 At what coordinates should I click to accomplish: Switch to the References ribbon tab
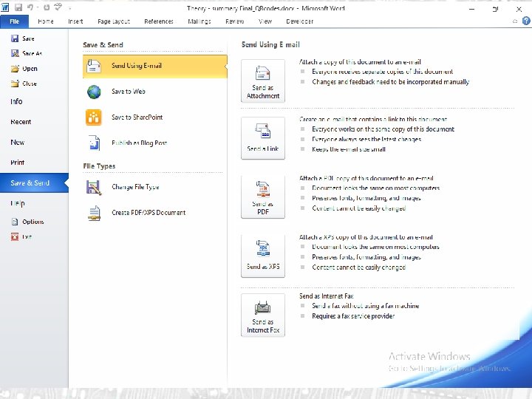(x=159, y=21)
